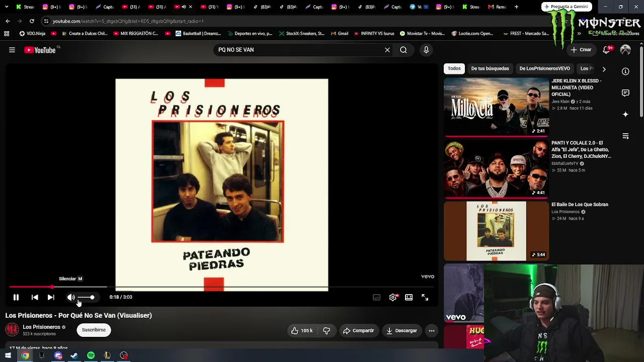Screen dimensions: 644x362
Task: Open the "Deportes en vivo" bookmark
Action: click(250, 34)
